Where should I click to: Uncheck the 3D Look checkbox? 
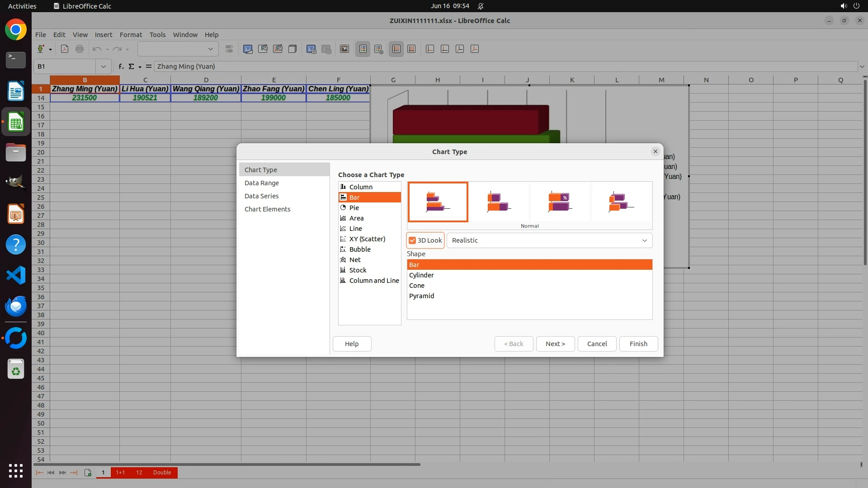point(412,240)
